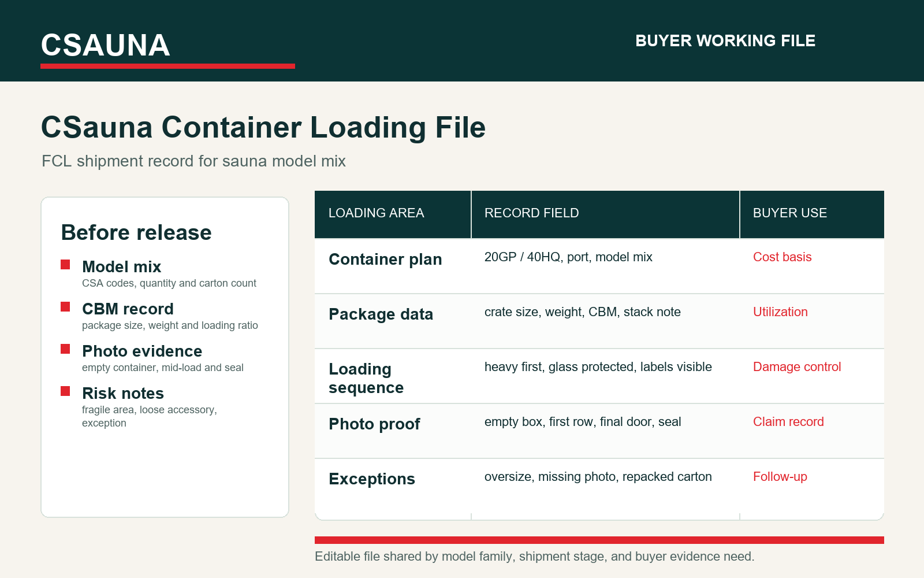This screenshot has width=924, height=578.
Task: Select the Exceptions row label
Action: pos(372,479)
